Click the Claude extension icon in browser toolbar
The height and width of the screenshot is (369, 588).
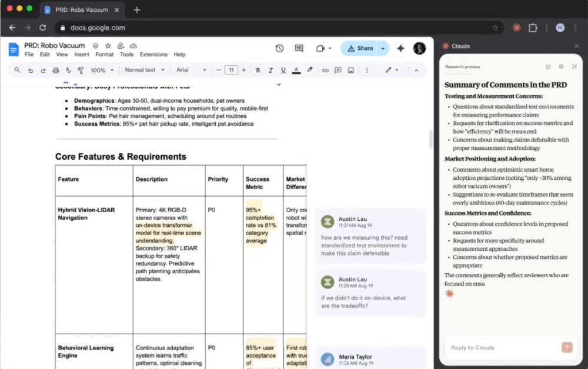pos(516,28)
